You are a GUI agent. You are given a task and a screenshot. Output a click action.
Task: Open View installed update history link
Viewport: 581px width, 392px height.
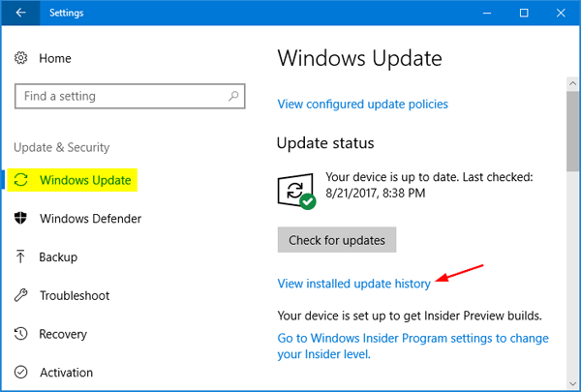[353, 284]
